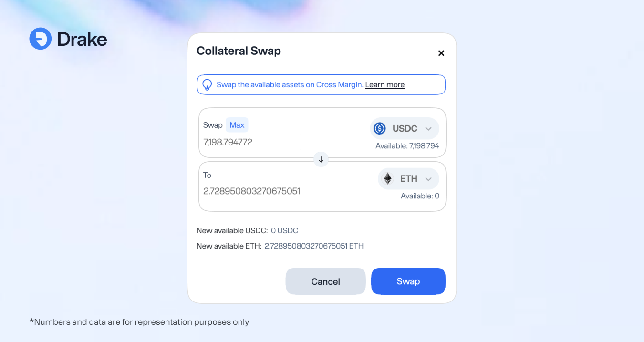Click the Ethereum diamond icon
The width and height of the screenshot is (644, 342).
(388, 178)
